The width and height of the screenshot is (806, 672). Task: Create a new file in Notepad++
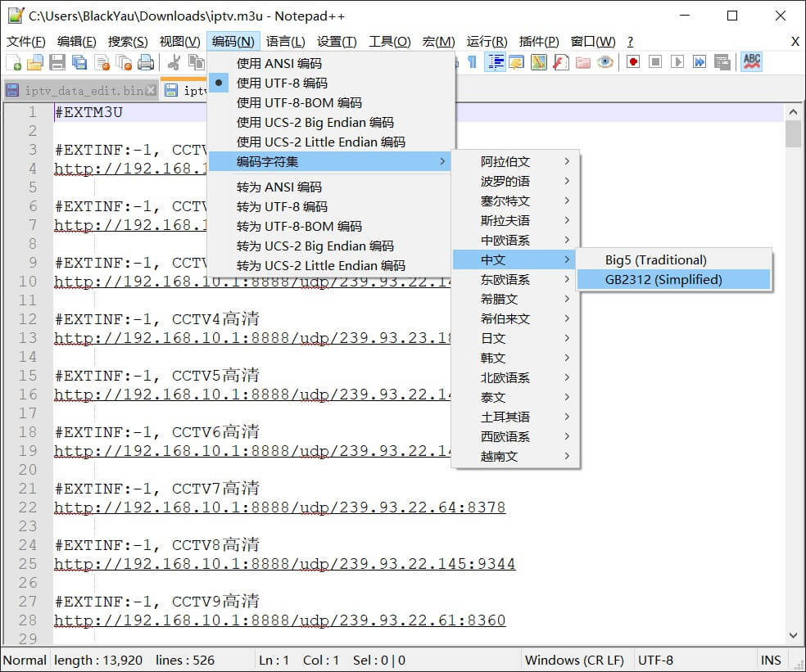[x=13, y=62]
